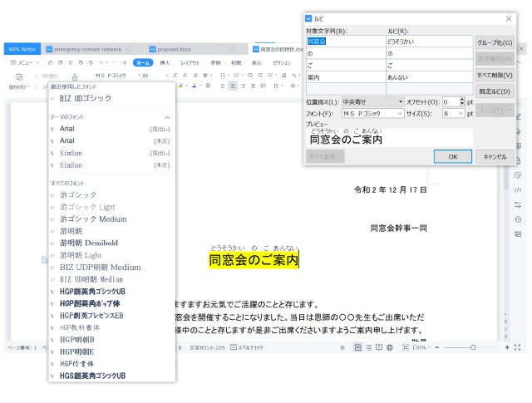Open the 130% zoom level dropdown
This screenshot has height=403, width=532.
pos(421,347)
